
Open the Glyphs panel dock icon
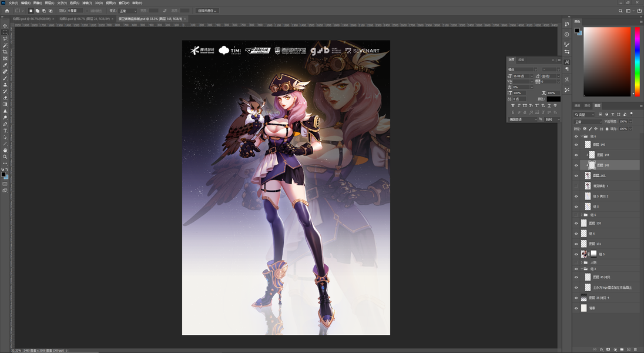(x=567, y=79)
